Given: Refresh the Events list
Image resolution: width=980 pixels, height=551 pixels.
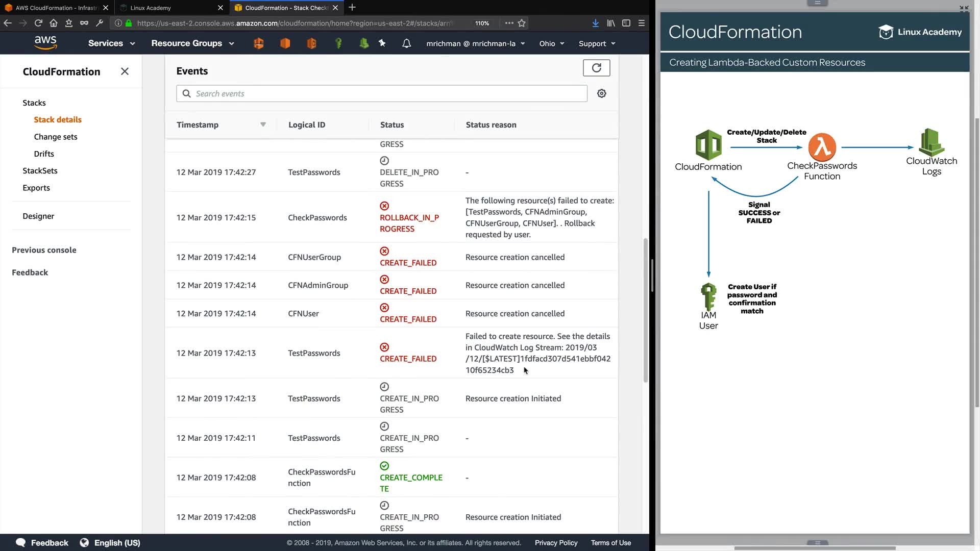Looking at the screenshot, I should pyautogui.click(x=596, y=68).
